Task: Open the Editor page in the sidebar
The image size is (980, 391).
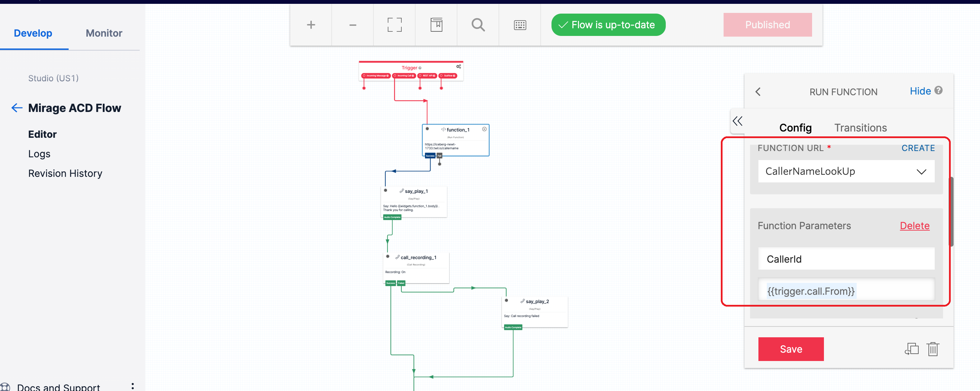Action: 42,134
